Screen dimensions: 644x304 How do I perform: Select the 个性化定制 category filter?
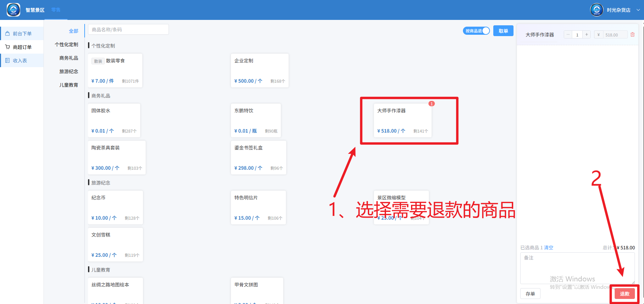pos(66,45)
